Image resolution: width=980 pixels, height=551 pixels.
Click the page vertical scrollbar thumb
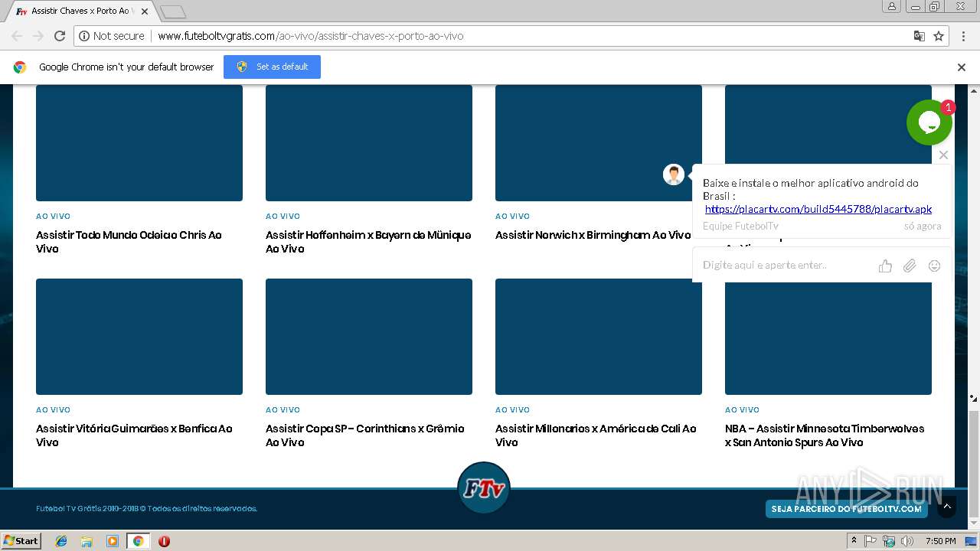(974, 463)
